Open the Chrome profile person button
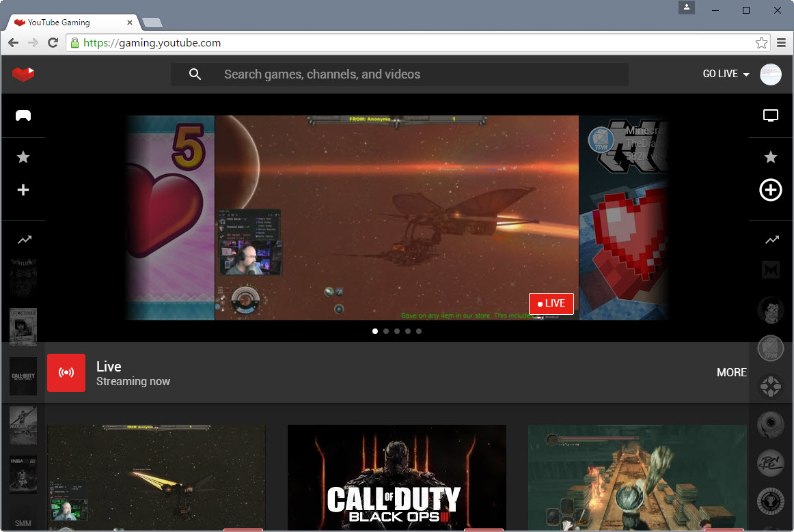The height and width of the screenshot is (532, 794). coord(687,7)
